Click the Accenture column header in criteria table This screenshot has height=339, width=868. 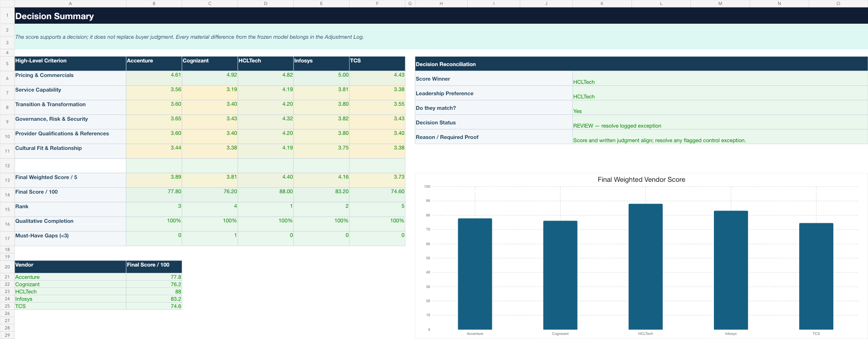click(154, 64)
